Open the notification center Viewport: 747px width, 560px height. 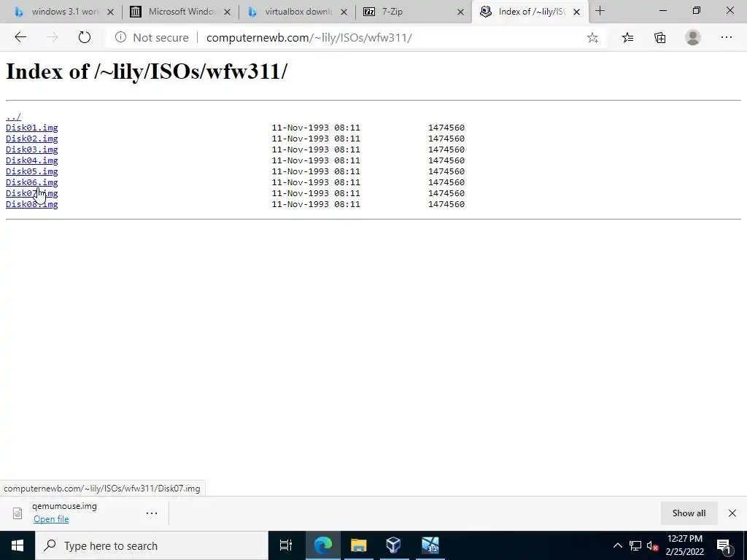coord(724,545)
